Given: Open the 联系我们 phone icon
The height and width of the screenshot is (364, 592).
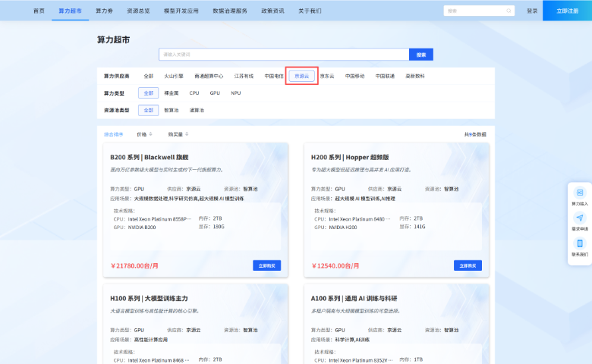Looking at the screenshot, I should (x=580, y=243).
